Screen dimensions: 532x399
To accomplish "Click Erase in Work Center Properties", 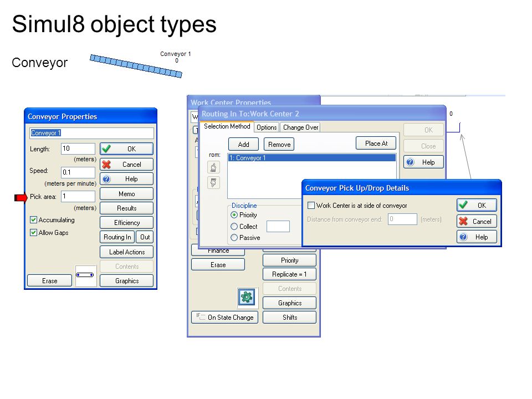I will 218,265.
